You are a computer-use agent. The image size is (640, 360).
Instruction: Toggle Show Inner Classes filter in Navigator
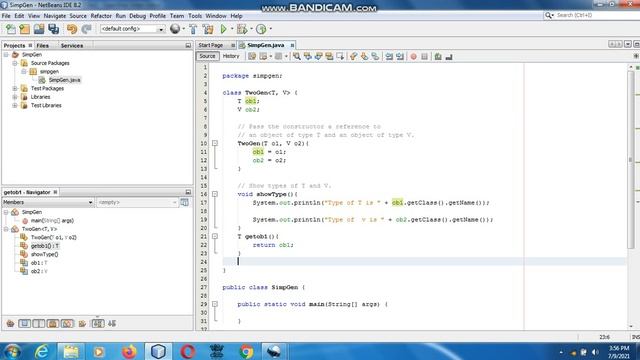[x=67, y=324]
